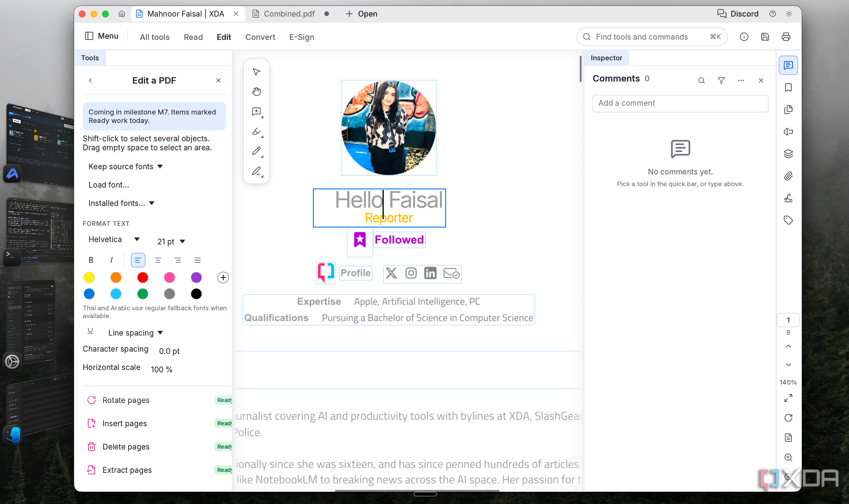Pick the green color swatch

(x=143, y=294)
